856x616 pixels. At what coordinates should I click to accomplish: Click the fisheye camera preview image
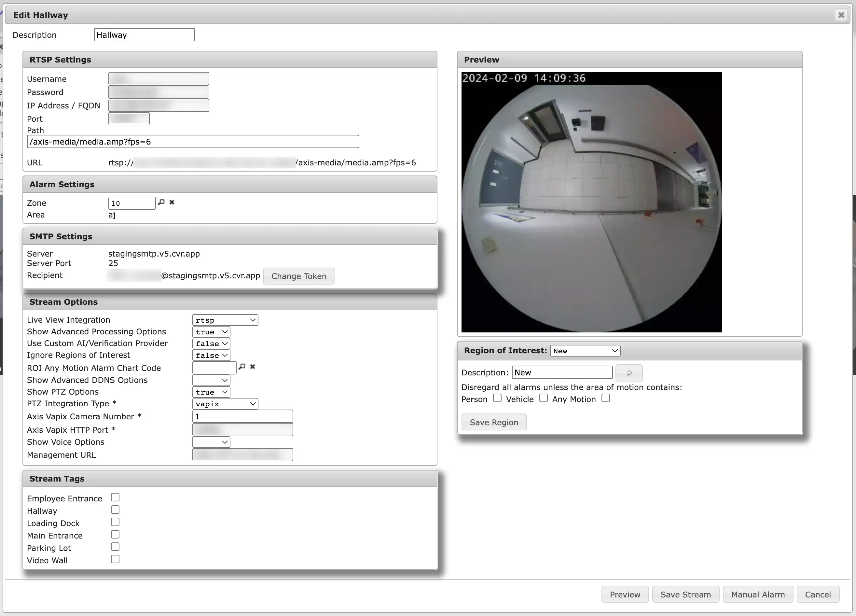[591, 202]
